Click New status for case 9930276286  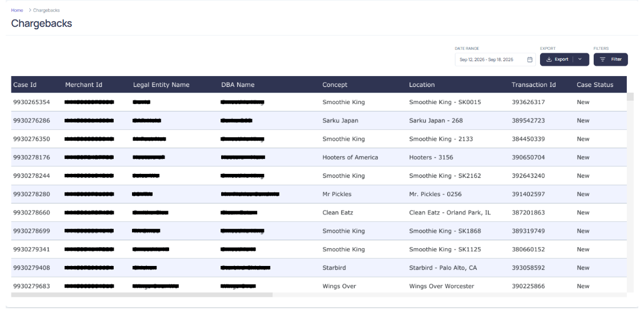(x=583, y=121)
